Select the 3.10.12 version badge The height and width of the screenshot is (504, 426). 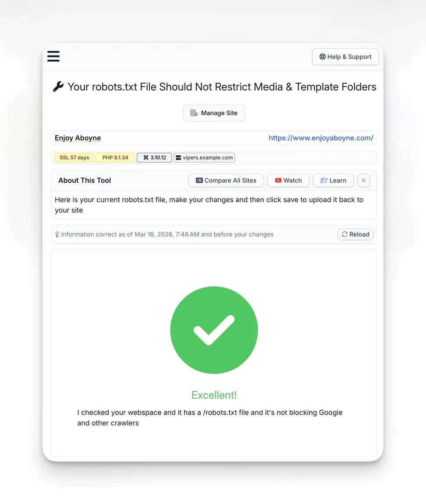154,157
